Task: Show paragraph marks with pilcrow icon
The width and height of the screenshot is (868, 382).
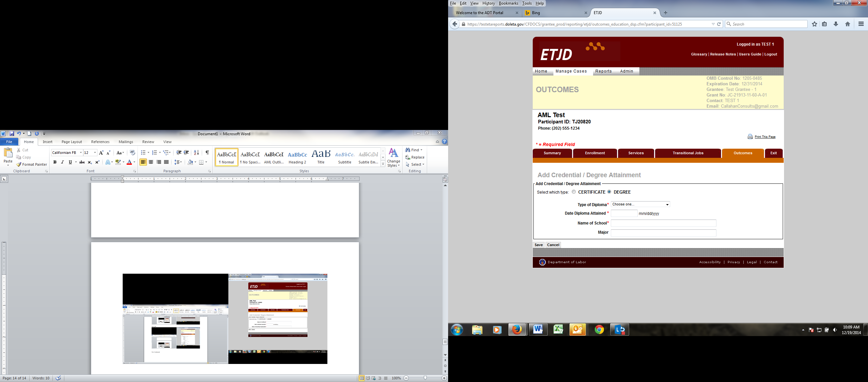Action: 207,153
